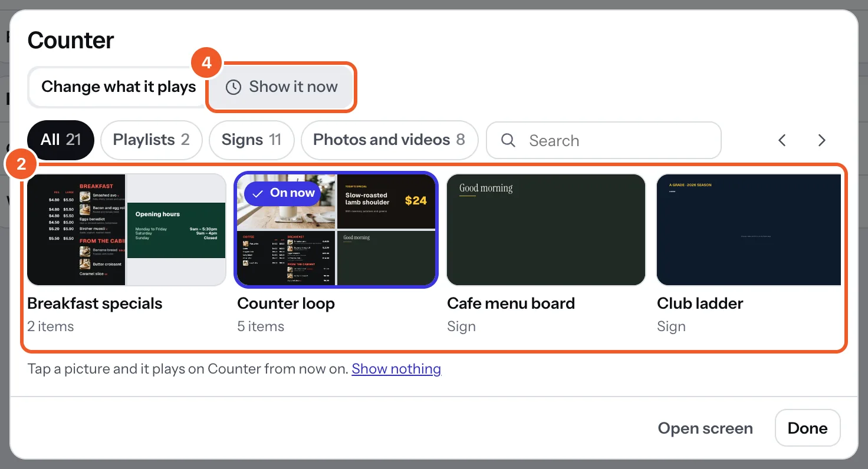The width and height of the screenshot is (868, 469).
Task: Click the clock icon beside Show it now
Action: 234,87
